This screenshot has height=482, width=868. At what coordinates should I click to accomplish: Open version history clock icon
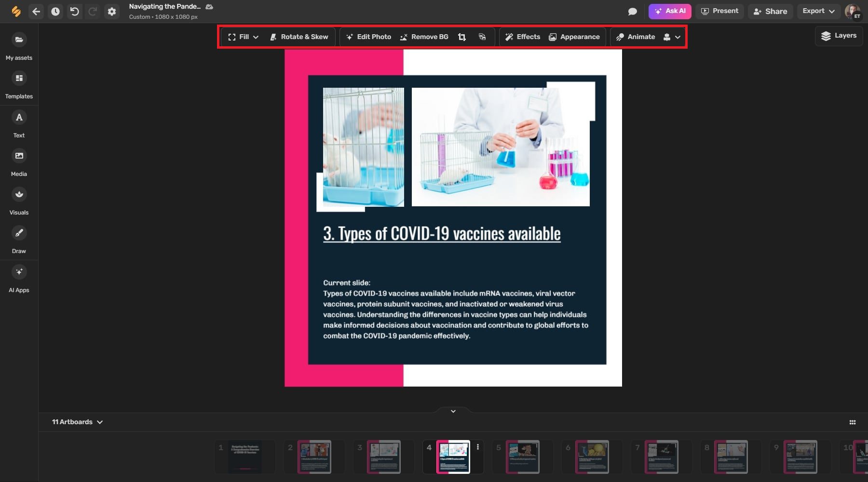[x=55, y=12]
